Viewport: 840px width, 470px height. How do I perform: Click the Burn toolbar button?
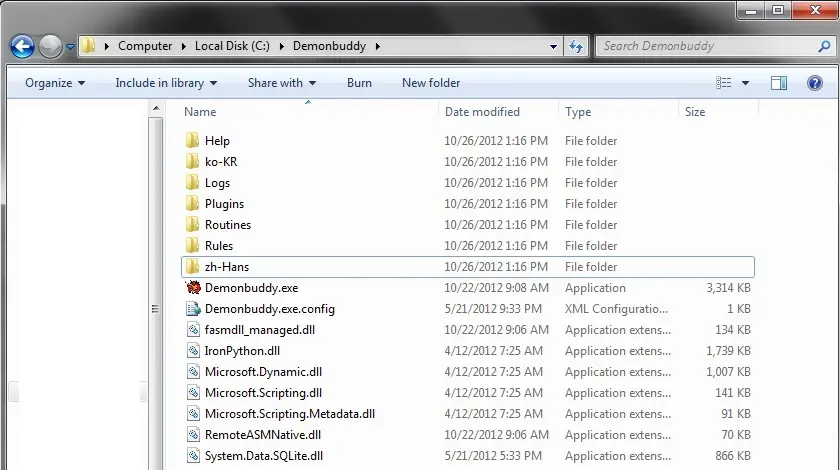(359, 83)
